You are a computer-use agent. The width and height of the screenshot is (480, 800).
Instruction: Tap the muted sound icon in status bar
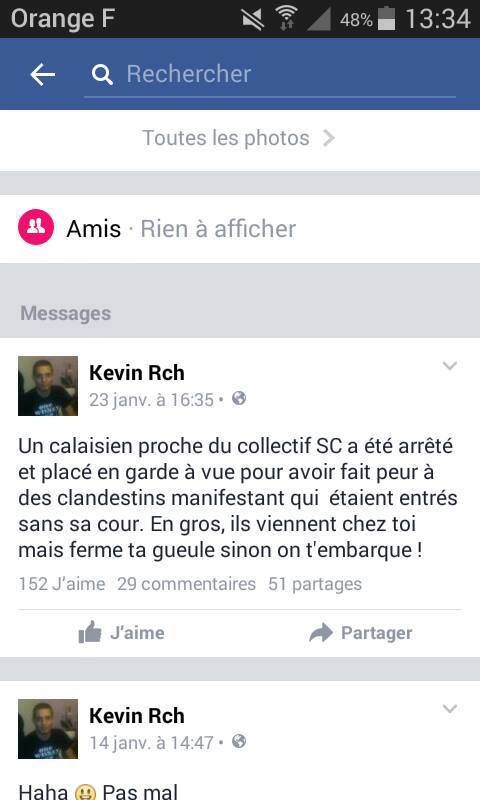point(252,19)
